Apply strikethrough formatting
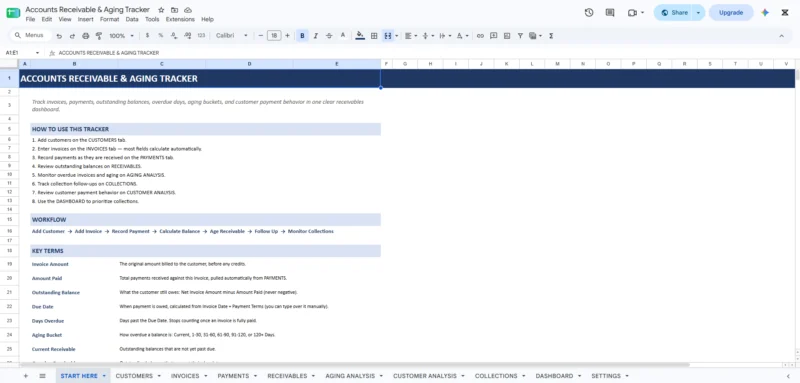800x383 pixels. coord(329,36)
